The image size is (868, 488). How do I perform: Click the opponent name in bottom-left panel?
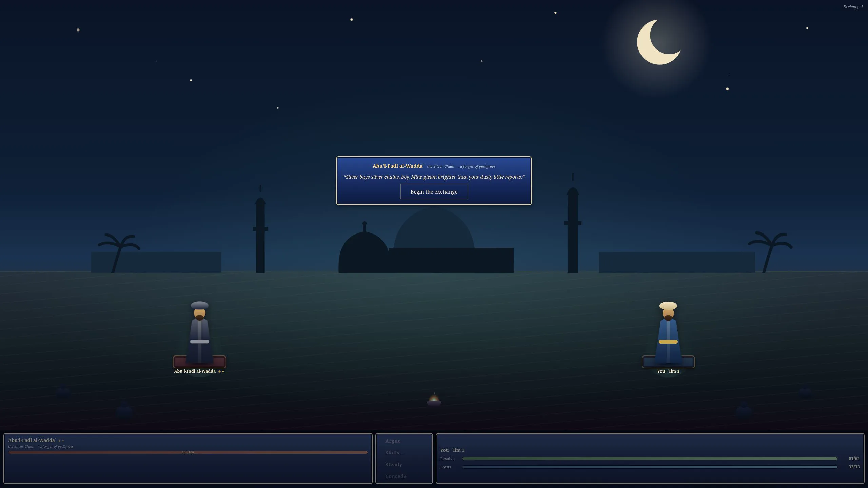pyautogui.click(x=32, y=440)
